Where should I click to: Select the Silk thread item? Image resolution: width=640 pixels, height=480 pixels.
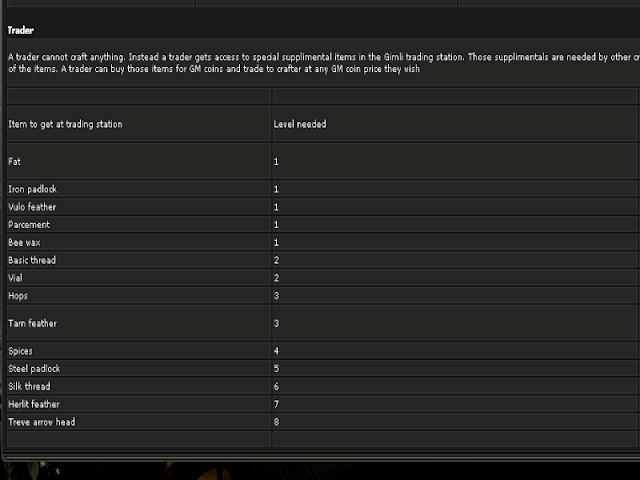point(29,387)
